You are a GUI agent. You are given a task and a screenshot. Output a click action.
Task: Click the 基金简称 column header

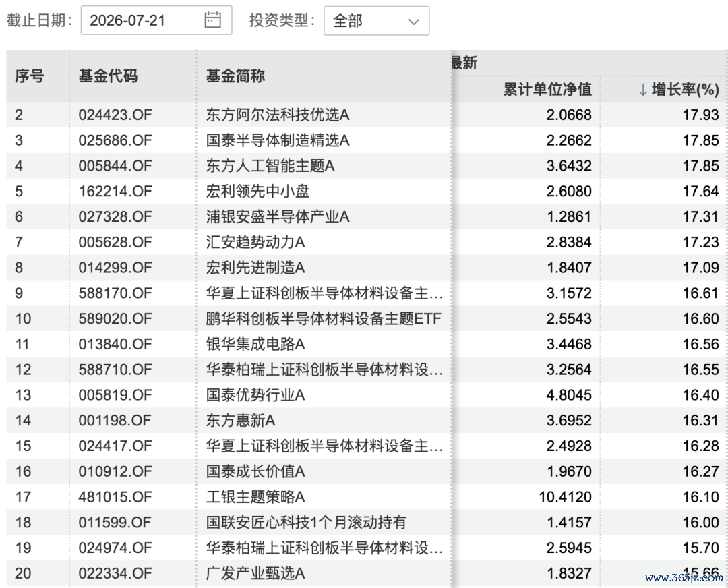(235, 76)
